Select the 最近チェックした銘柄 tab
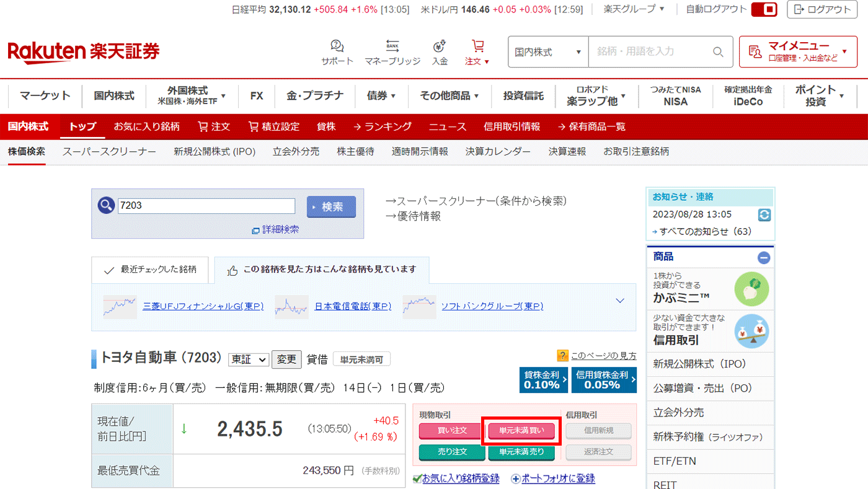Image resolution: width=868 pixels, height=489 pixels. (x=150, y=270)
